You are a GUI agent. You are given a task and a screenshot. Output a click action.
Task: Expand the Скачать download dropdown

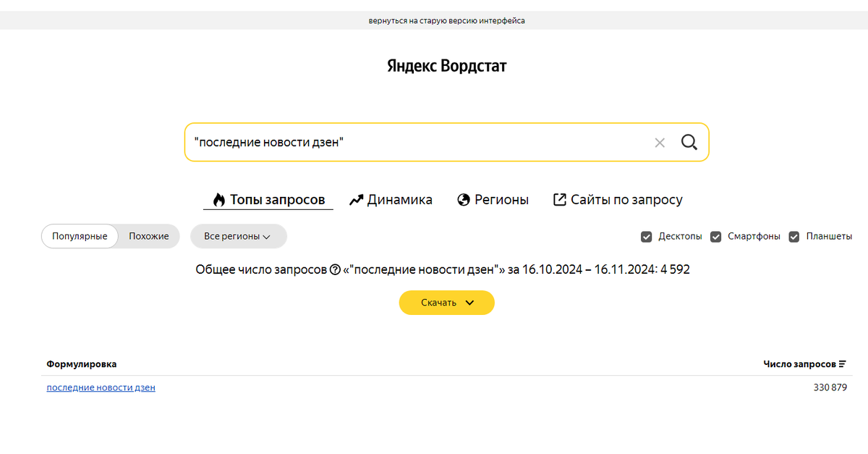446,303
